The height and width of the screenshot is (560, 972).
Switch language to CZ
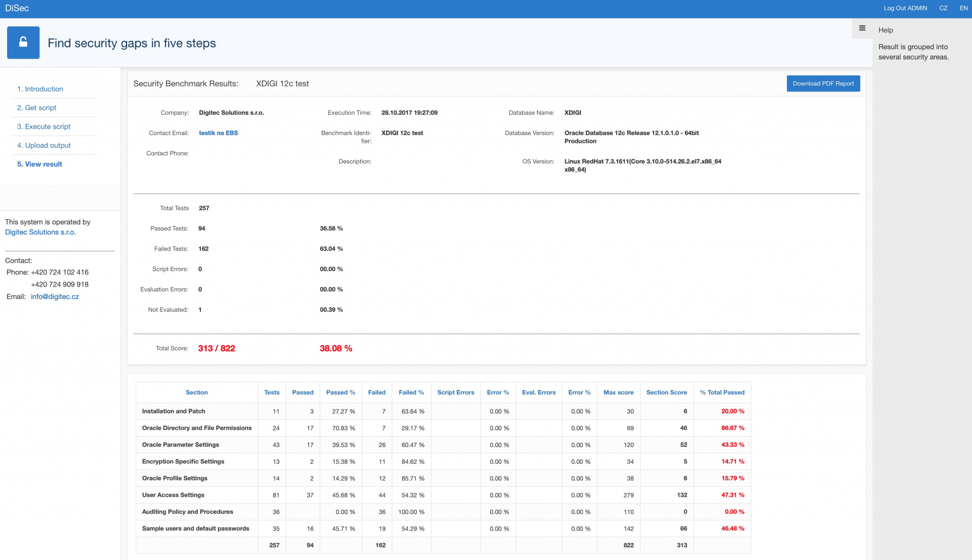[x=943, y=8]
